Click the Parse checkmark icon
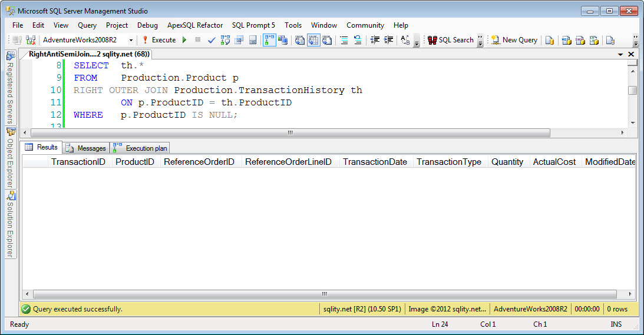Image resolution: width=644 pixels, height=335 pixels. tap(212, 40)
